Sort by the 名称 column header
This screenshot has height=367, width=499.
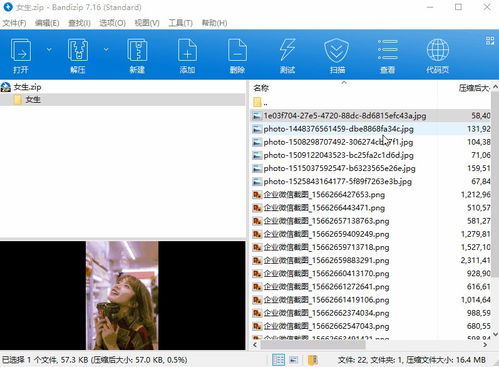click(261, 88)
